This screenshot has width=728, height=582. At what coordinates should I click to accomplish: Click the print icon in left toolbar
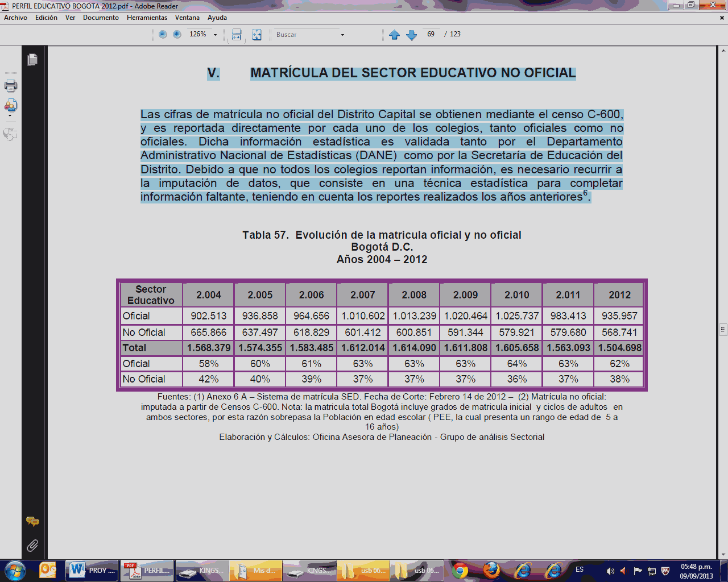click(10, 86)
